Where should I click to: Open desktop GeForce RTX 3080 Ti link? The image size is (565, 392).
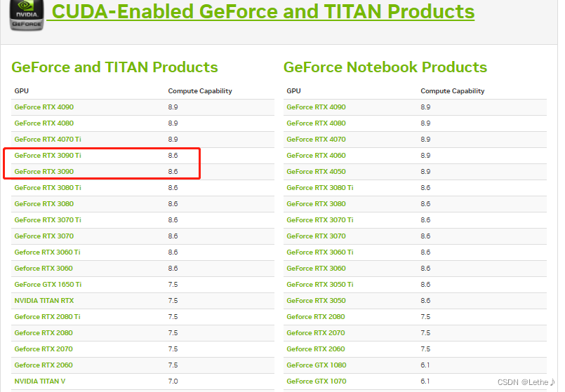pos(48,188)
